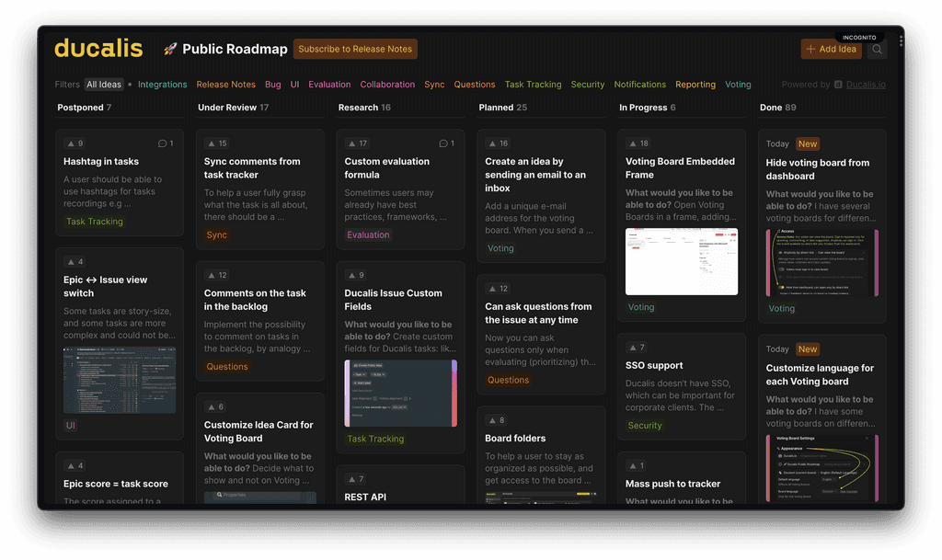Viewport: 942px width, 560px height.
Task: Click the Ducalis logo icon near Powered by
Action: click(838, 85)
